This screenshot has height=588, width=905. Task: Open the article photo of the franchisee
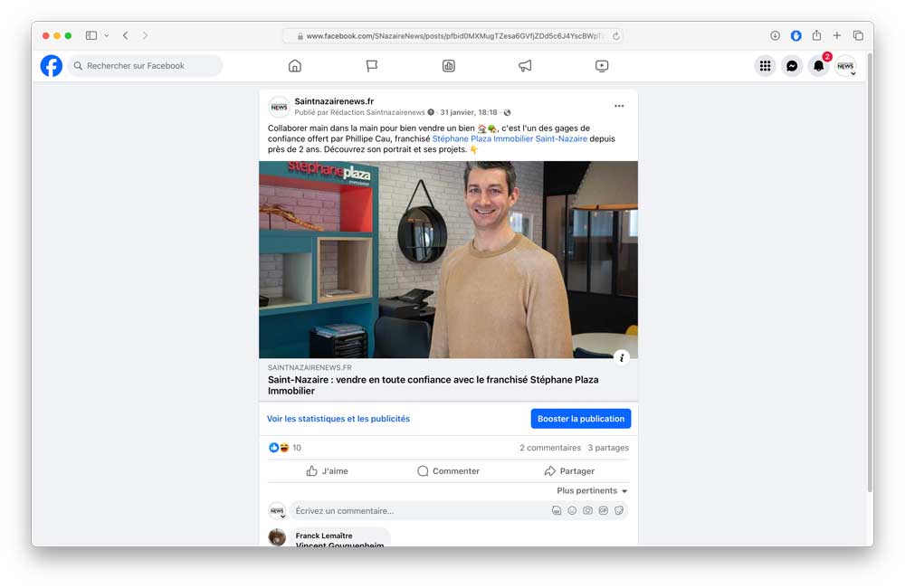(x=449, y=260)
